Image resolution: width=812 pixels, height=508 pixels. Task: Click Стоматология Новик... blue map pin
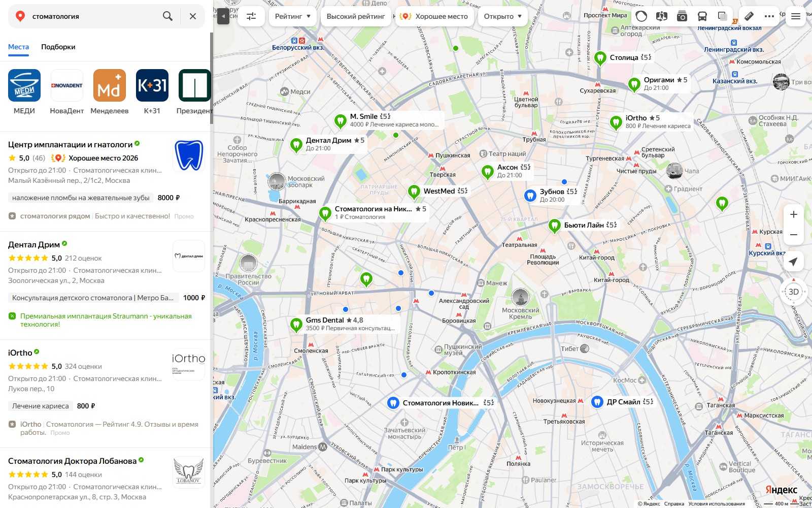click(393, 403)
